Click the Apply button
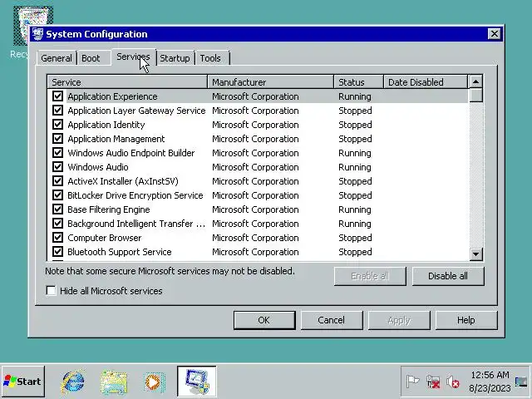The height and width of the screenshot is (399, 532). (399, 320)
